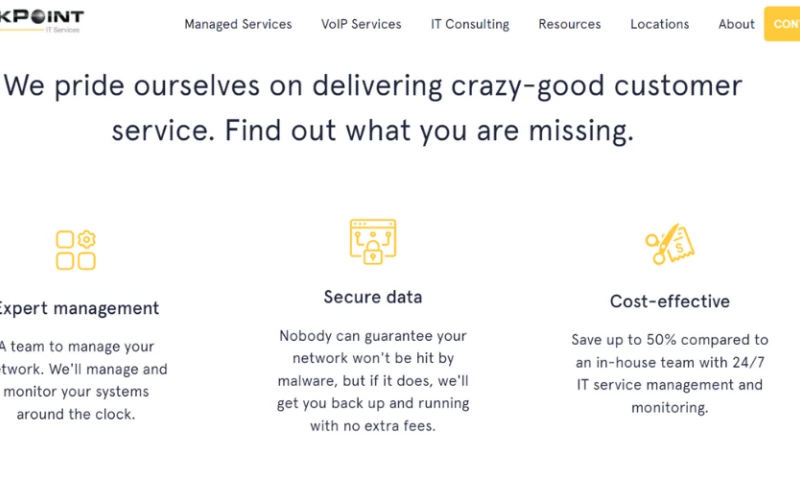Click the 'Find out what you are missing' text
The height and width of the screenshot is (480, 800).
click(x=429, y=130)
